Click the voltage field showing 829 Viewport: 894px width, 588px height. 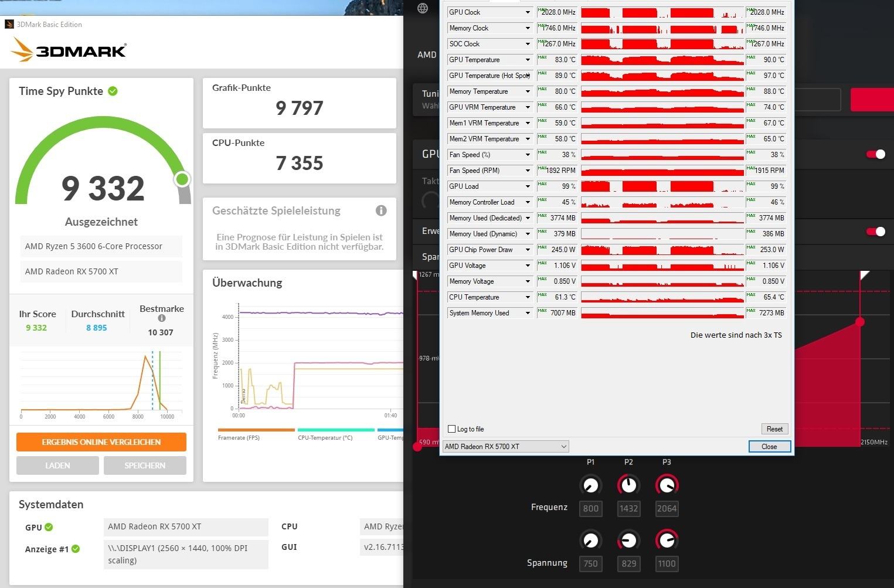click(x=628, y=564)
